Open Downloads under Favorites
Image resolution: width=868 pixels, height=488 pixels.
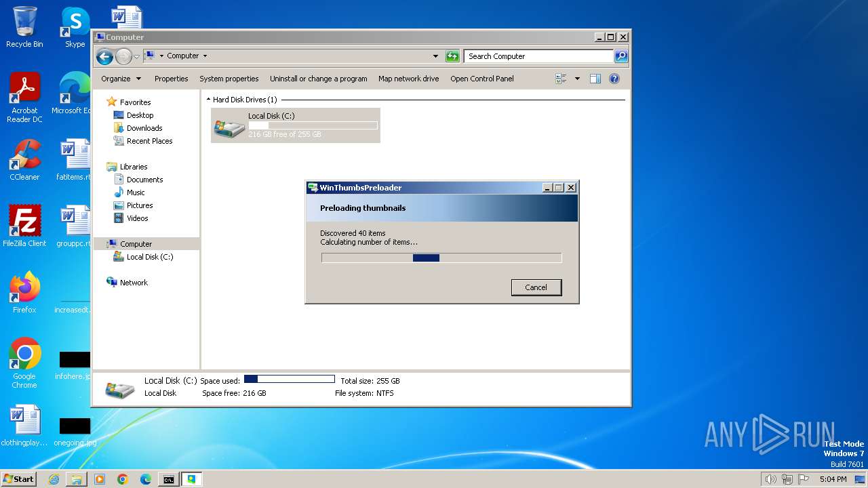point(144,128)
